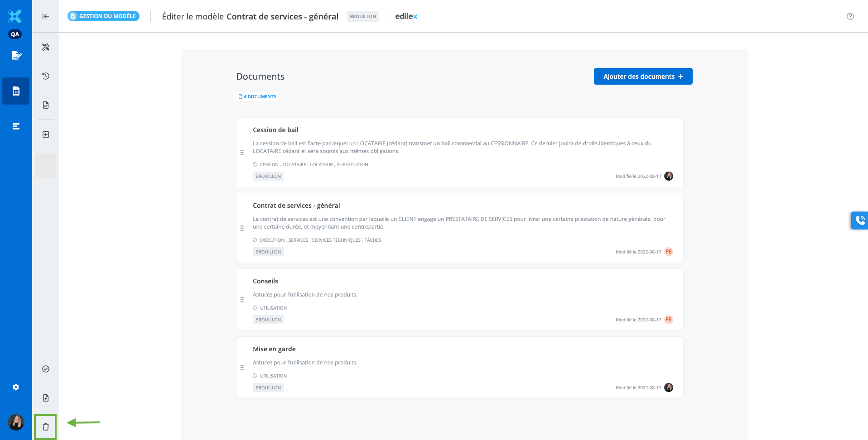Click drag handle of Contrat de services
The height and width of the screenshot is (440, 868).
click(242, 228)
